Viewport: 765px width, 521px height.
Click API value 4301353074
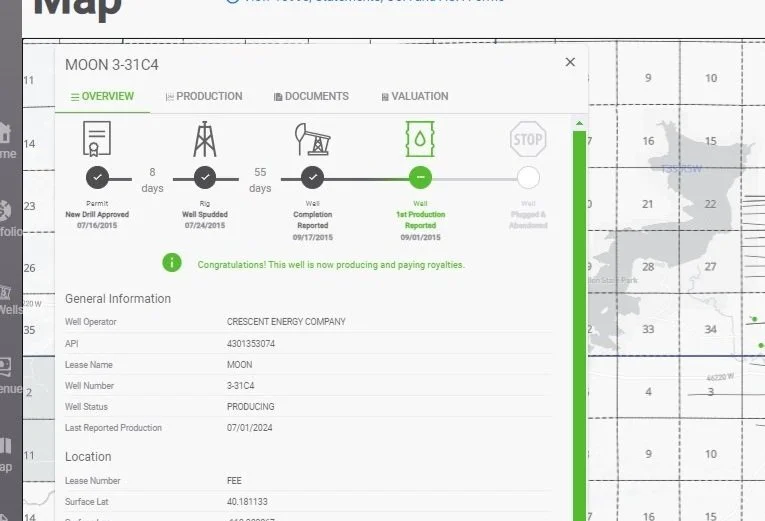pyautogui.click(x=251, y=344)
